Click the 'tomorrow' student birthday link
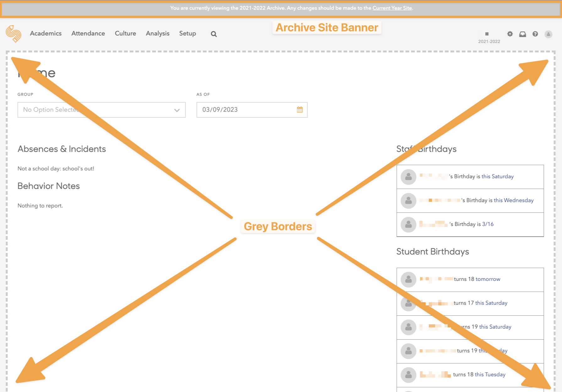 [x=488, y=279]
